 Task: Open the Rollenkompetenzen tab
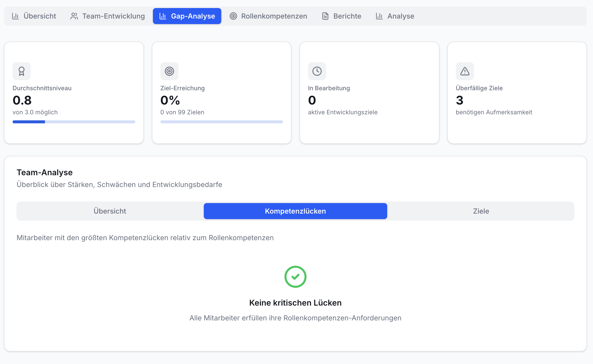click(x=268, y=16)
